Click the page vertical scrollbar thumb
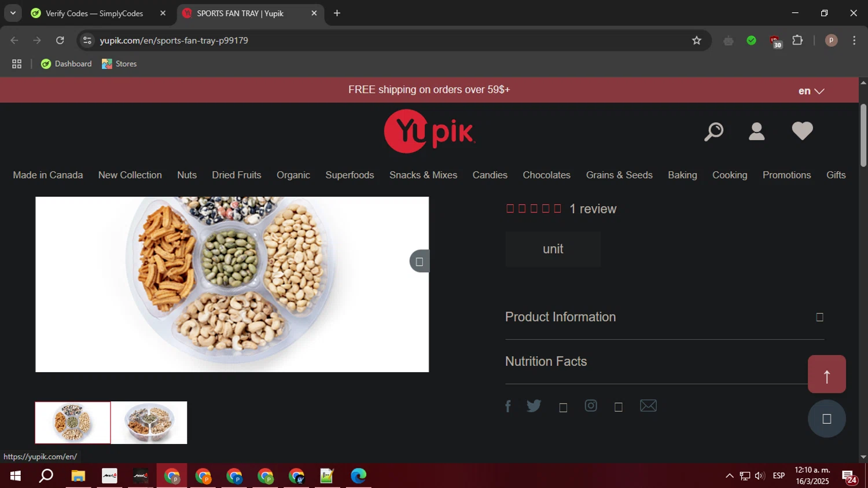The image size is (868, 488). tap(863, 135)
